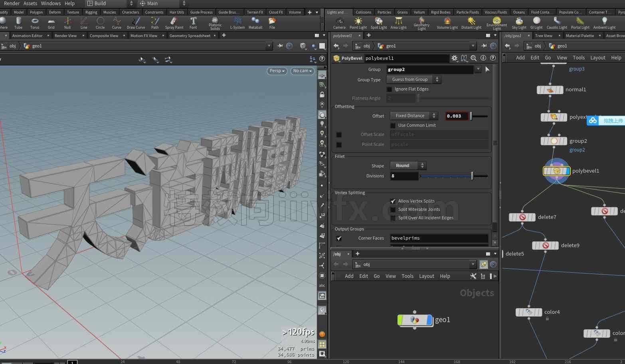The height and width of the screenshot is (364, 625).
Task: Open the Fillet Shape Round dropdown
Action: [408, 165]
